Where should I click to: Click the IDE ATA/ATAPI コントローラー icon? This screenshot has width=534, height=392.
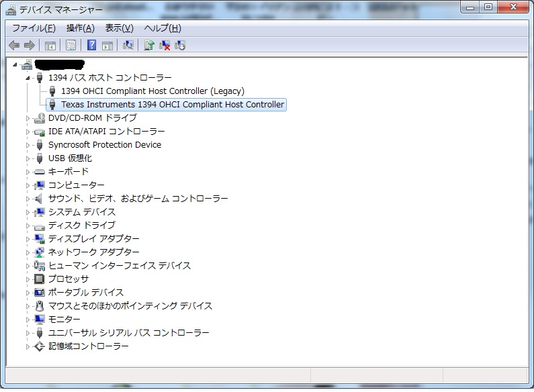pos(40,132)
